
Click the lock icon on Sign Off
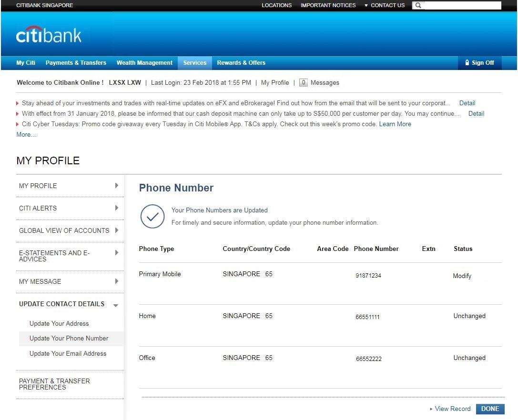coord(466,62)
